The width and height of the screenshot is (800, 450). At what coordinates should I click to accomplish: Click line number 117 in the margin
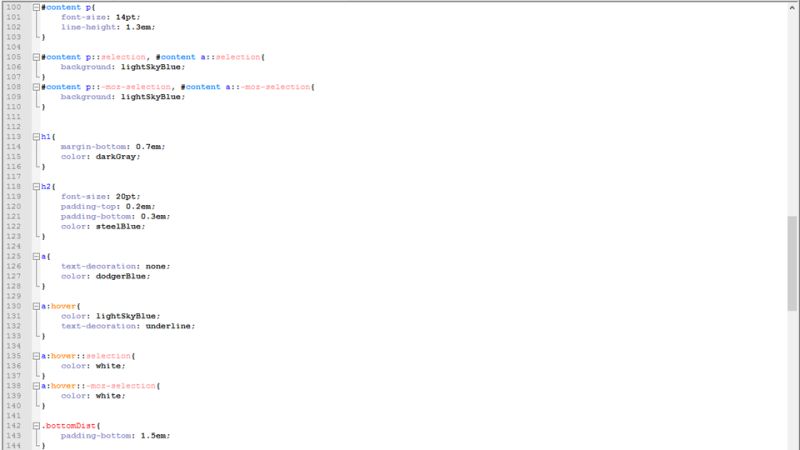point(14,177)
